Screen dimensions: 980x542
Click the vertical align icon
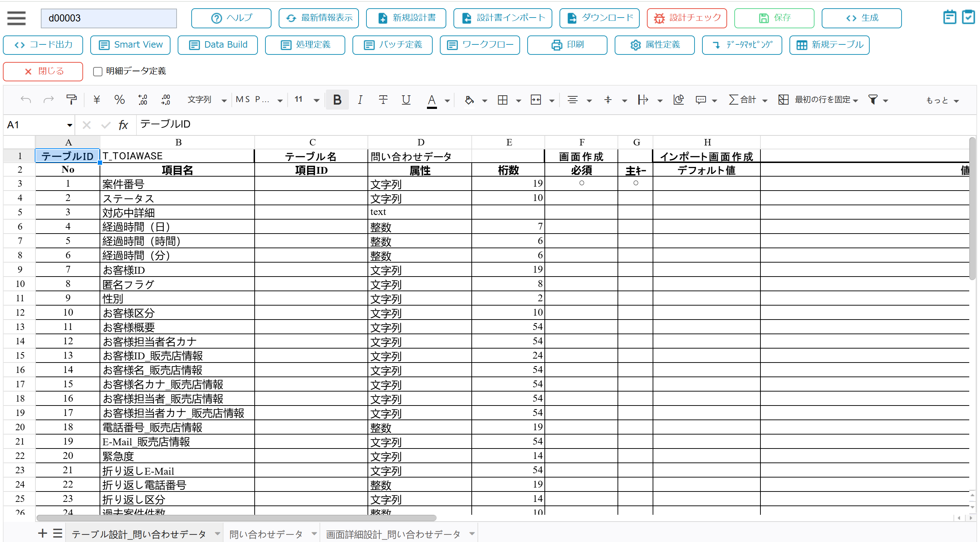click(x=608, y=100)
